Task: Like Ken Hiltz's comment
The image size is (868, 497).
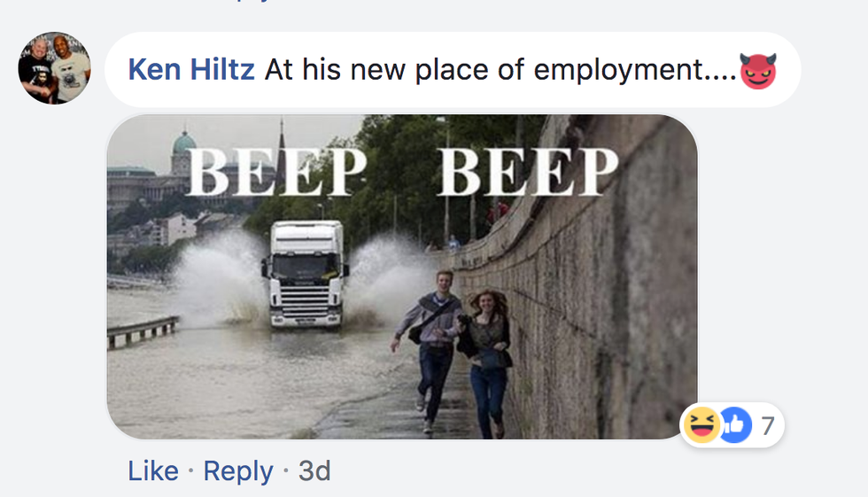Action: pyautogui.click(x=153, y=471)
